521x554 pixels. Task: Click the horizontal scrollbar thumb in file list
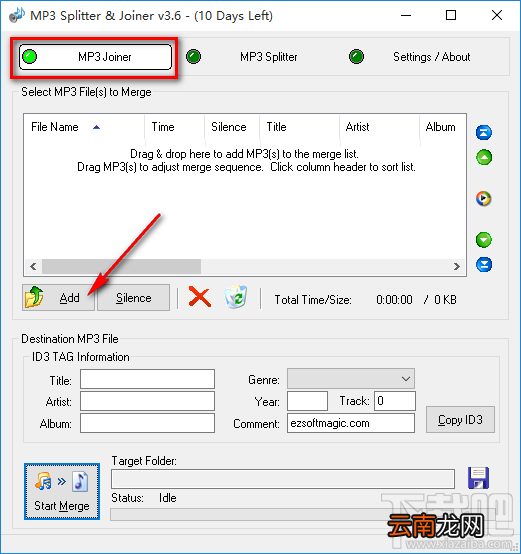(x=122, y=266)
